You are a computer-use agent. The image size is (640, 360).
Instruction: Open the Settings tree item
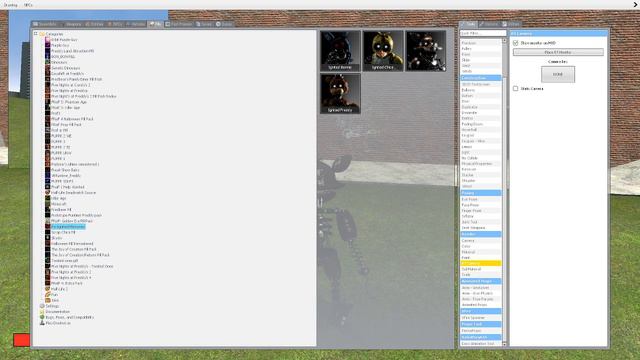click(52, 306)
